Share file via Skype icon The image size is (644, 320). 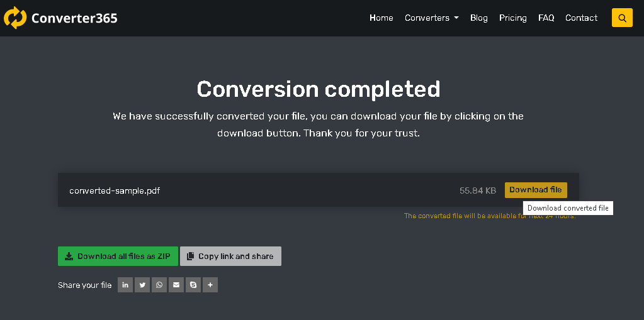(x=193, y=285)
